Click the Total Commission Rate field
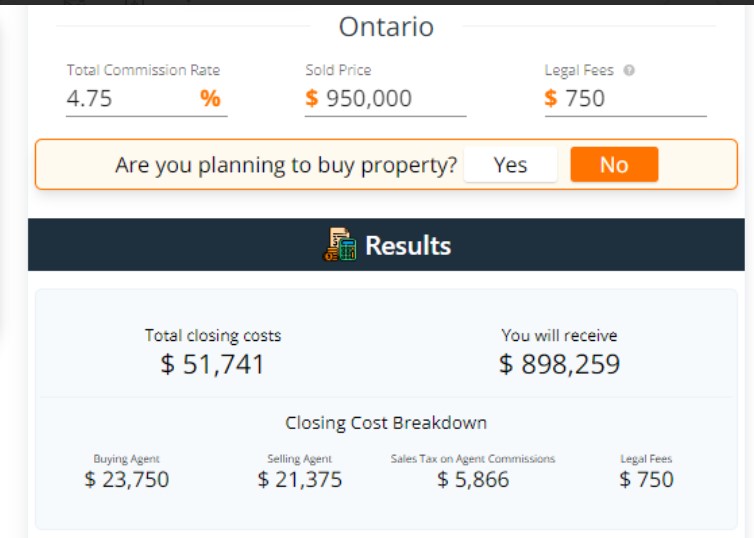Screen dimensions: 754x538 (x=130, y=98)
